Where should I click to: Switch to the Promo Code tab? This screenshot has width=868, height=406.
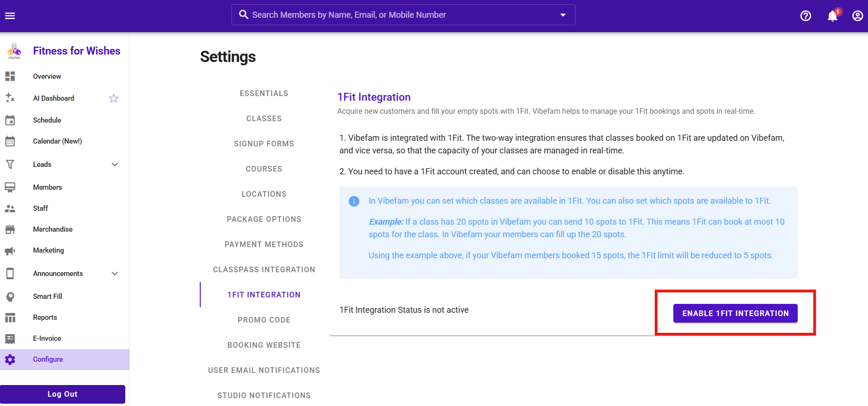pos(264,320)
